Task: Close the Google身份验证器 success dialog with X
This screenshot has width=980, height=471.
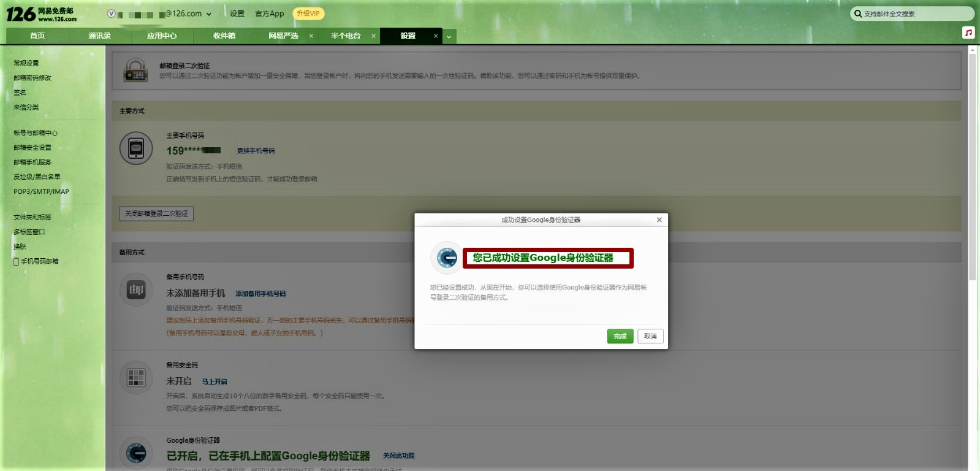Action: 659,220
